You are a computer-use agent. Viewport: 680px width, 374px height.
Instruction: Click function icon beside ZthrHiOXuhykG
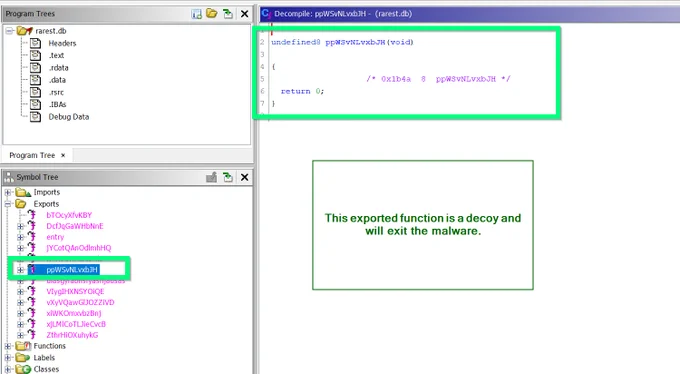[x=32, y=335]
